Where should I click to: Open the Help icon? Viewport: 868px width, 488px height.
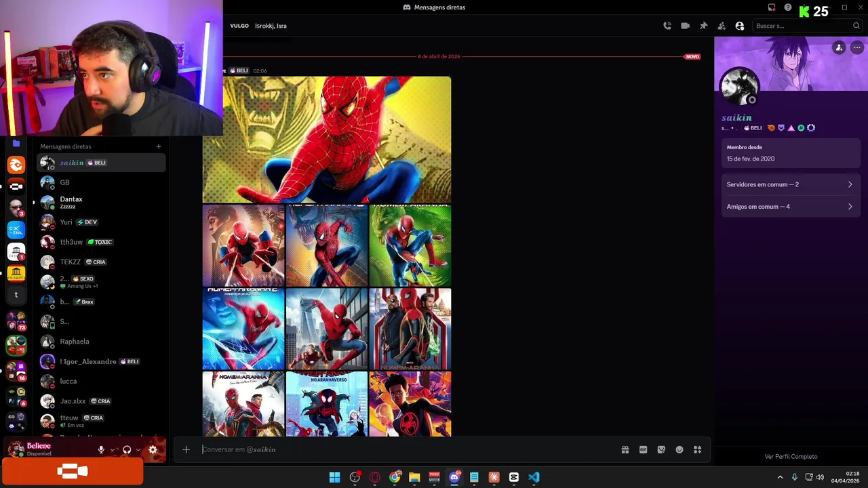[x=787, y=7]
